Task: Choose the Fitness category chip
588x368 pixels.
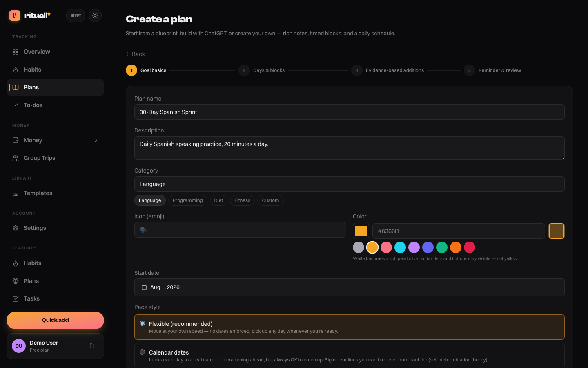Action: pyautogui.click(x=243, y=200)
